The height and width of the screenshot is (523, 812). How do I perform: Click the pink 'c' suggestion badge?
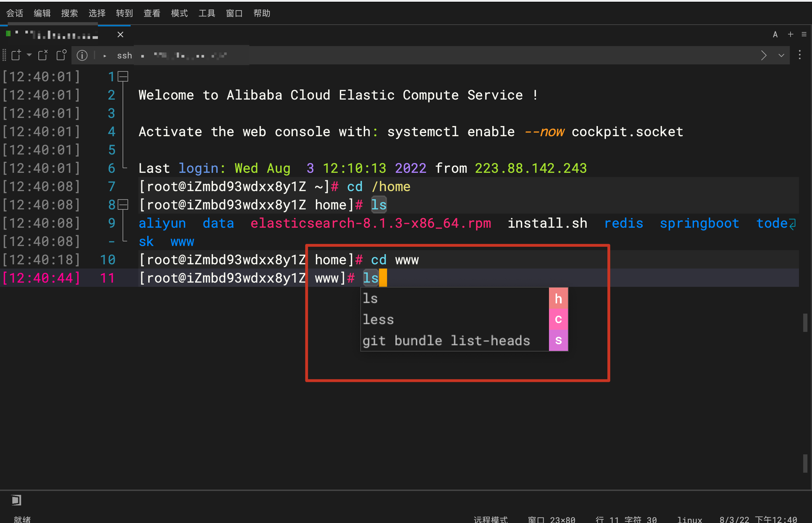[558, 320]
